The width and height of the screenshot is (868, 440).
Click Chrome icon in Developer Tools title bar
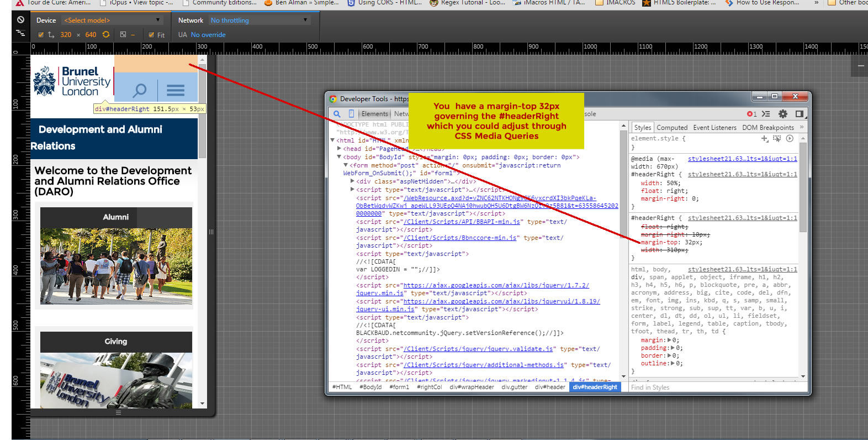333,99
